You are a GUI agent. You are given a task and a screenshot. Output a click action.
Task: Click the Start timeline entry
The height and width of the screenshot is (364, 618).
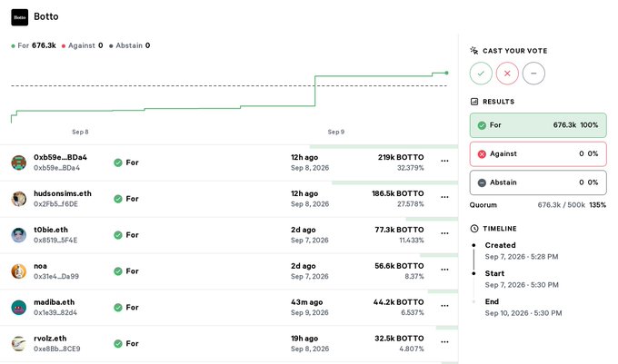[x=522, y=279]
